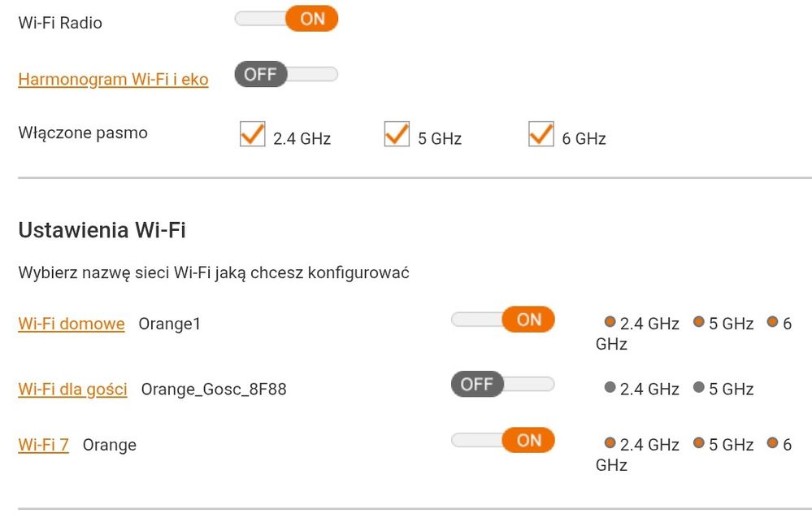Open the Wi-Fi domowe settings link
This screenshot has height=531, width=812.
pyautogui.click(x=72, y=323)
